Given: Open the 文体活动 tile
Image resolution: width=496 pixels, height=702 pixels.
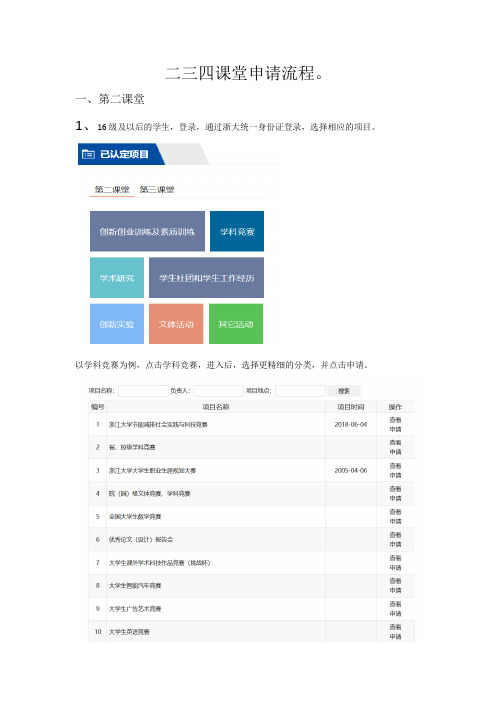Looking at the screenshot, I should coord(176,324).
